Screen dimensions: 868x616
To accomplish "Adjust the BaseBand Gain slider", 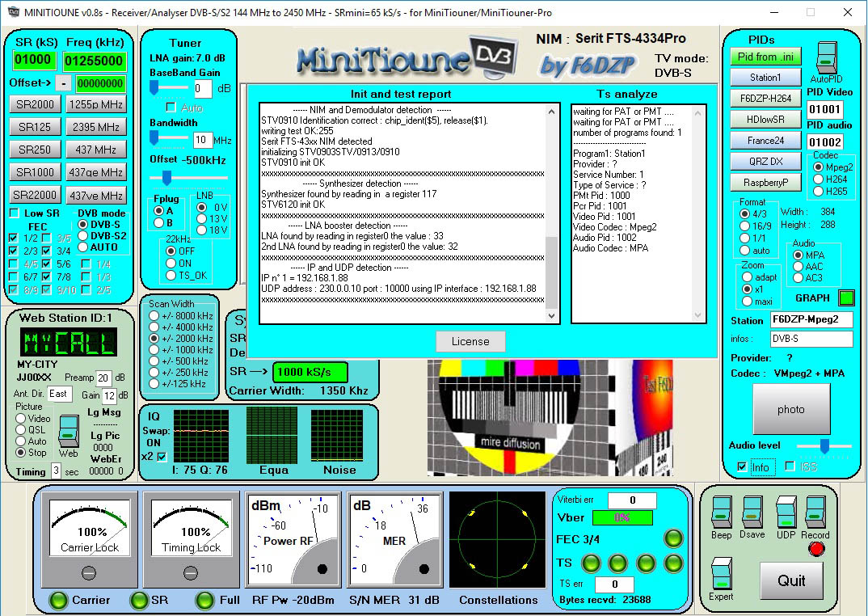I will [x=154, y=87].
